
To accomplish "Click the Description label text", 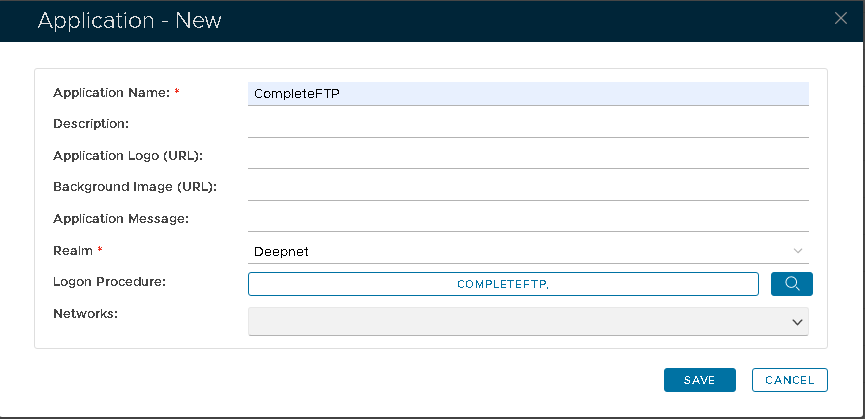I will click(90, 124).
